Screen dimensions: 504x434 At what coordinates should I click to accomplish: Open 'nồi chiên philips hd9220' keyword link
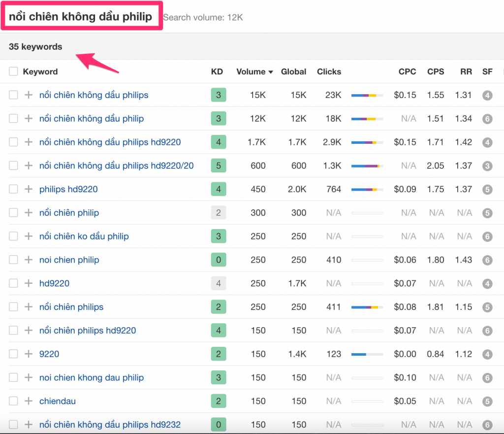88,331
